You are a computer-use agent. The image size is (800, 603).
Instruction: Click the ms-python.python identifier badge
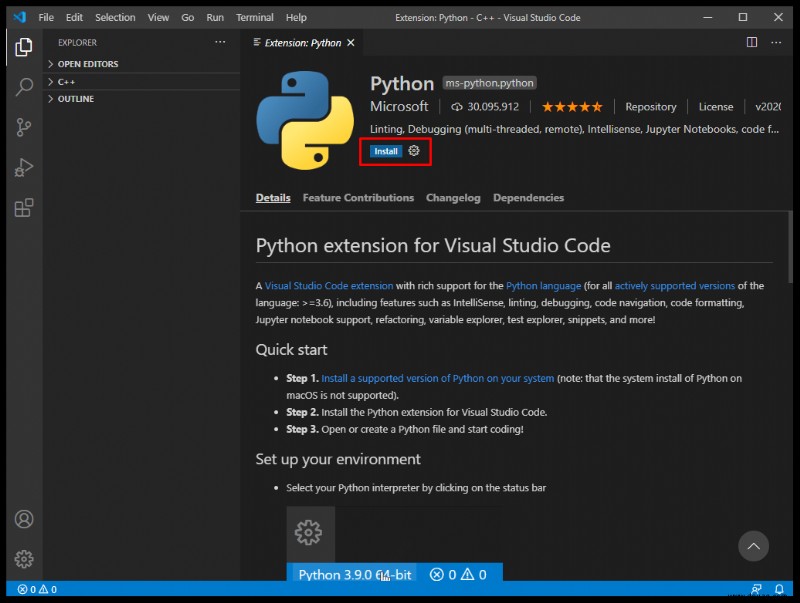tap(489, 83)
